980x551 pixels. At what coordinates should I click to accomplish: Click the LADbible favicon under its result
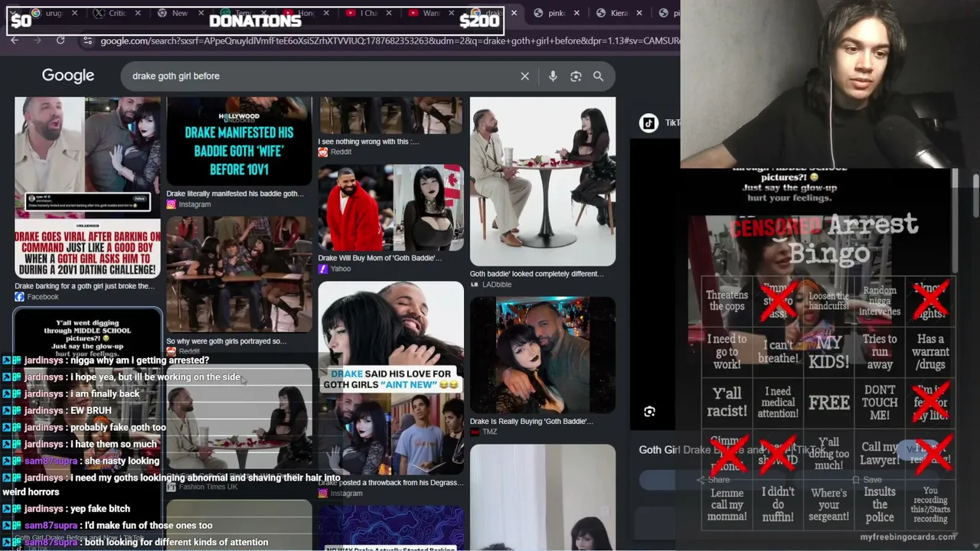(x=475, y=285)
